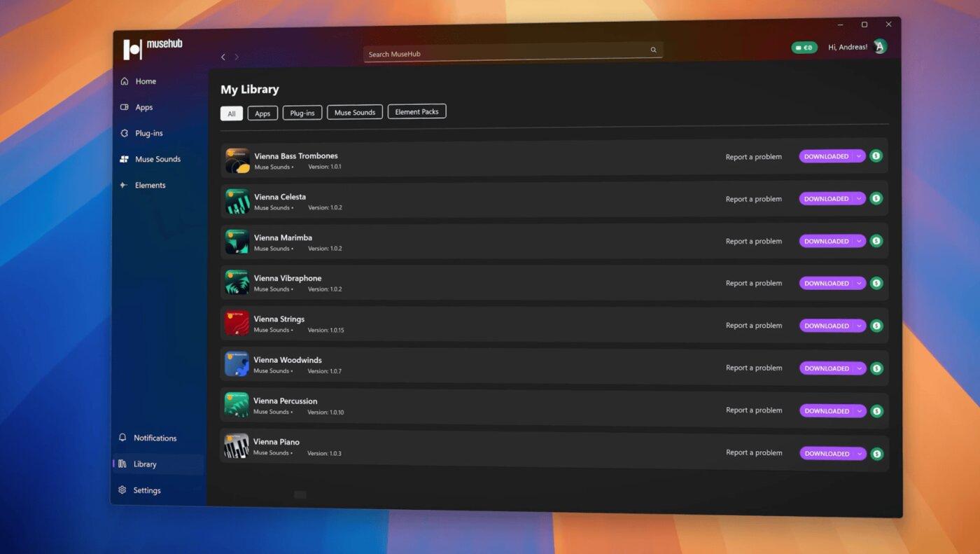Click the Vienna Percussion title

click(x=285, y=401)
